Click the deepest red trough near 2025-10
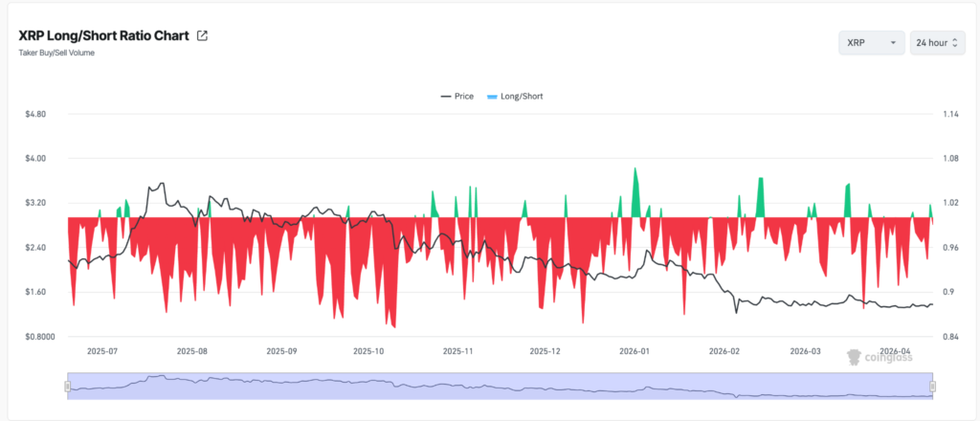980x421 pixels. click(x=393, y=323)
